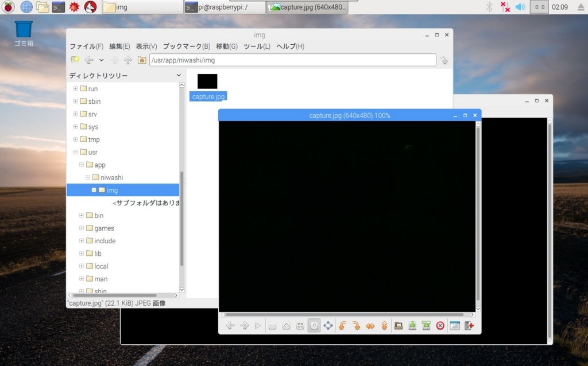Expand the games folder node
The width and height of the screenshot is (588, 366).
tap(82, 228)
